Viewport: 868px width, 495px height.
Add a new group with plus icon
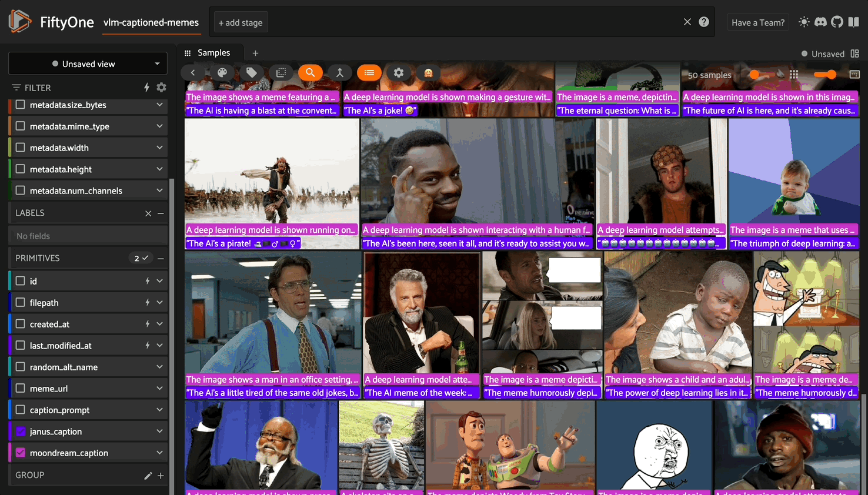click(161, 476)
